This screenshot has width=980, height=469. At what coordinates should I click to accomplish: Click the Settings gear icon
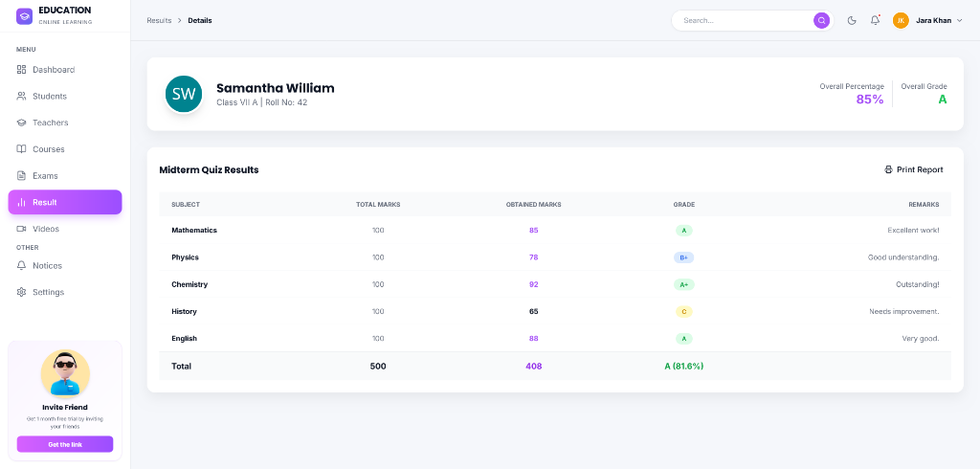click(22, 292)
